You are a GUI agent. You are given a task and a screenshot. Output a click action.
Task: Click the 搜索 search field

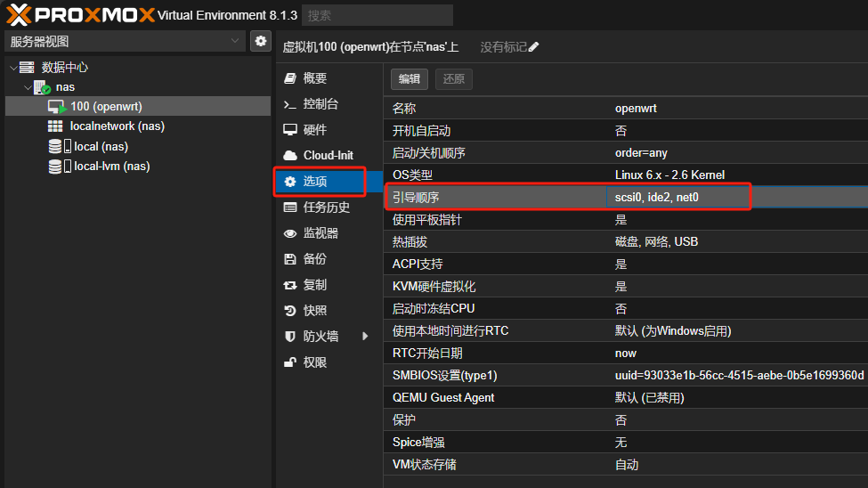click(x=377, y=15)
